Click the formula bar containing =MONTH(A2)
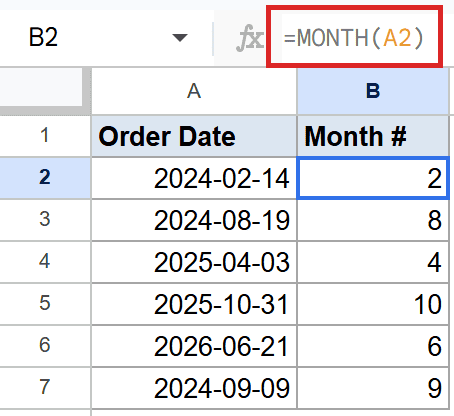This screenshot has width=454, height=416. 354,37
